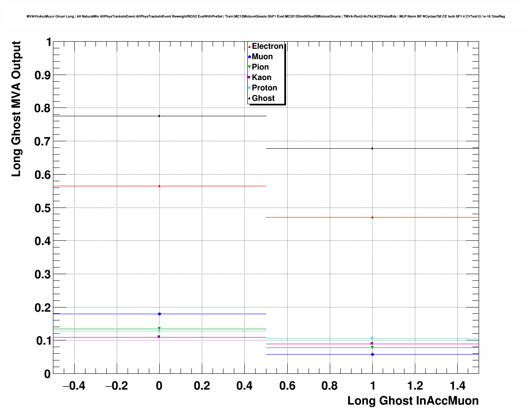
Task: Select the blue Muon data point at x equals 1
Action: [372, 354]
